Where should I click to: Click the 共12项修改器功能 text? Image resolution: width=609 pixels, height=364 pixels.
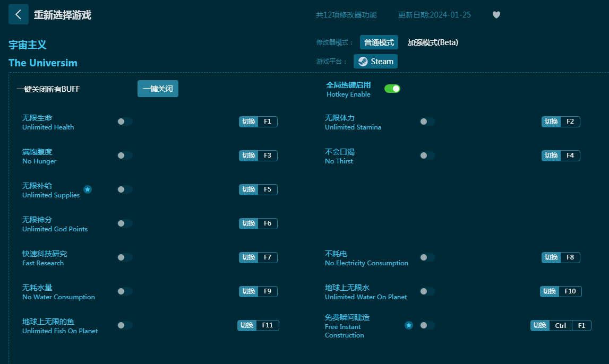pyautogui.click(x=347, y=15)
